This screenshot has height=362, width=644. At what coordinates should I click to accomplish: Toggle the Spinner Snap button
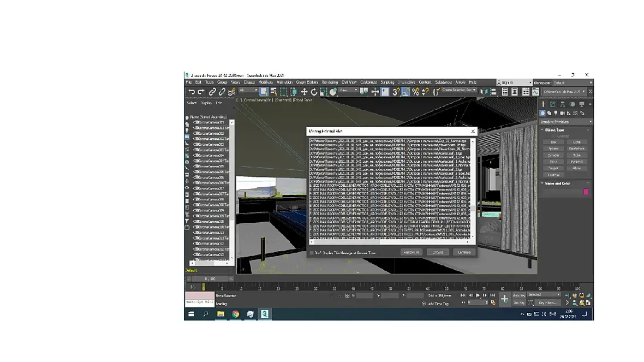[x=425, y=92]
